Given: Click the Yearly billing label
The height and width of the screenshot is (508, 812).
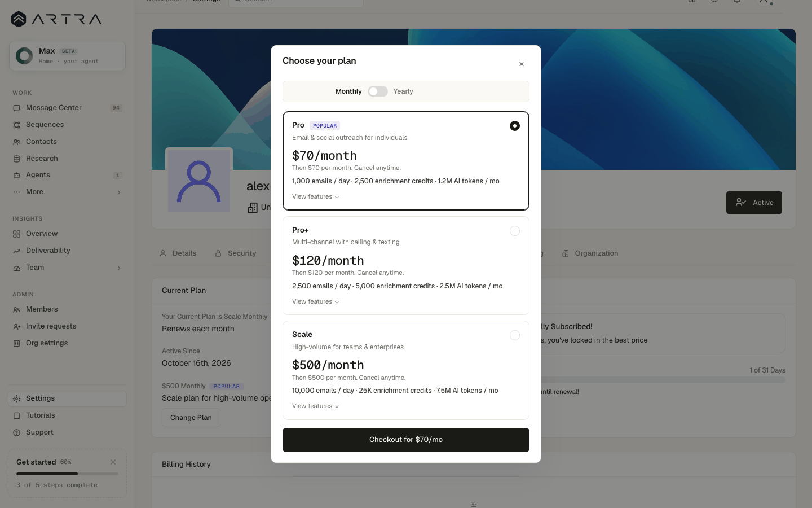Looking at the screenshot, I should 403,91.
